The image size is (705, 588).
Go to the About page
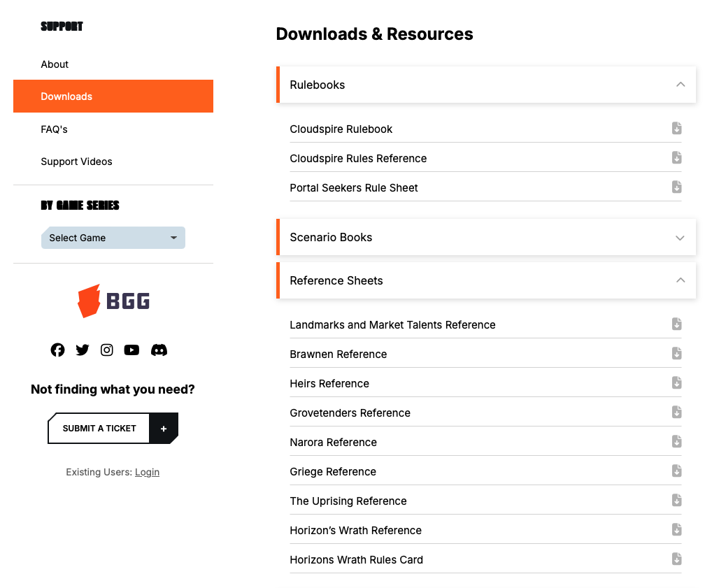[x=55, y=64]
